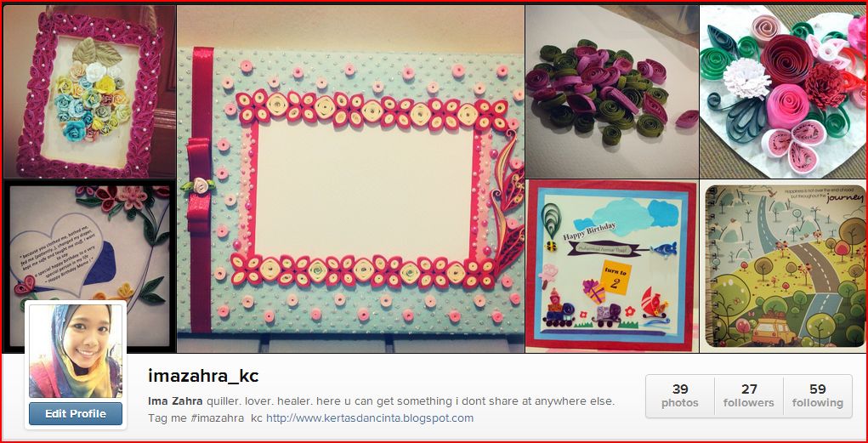Open the pink framed paper flowers photo

click(x=89, y=91)
